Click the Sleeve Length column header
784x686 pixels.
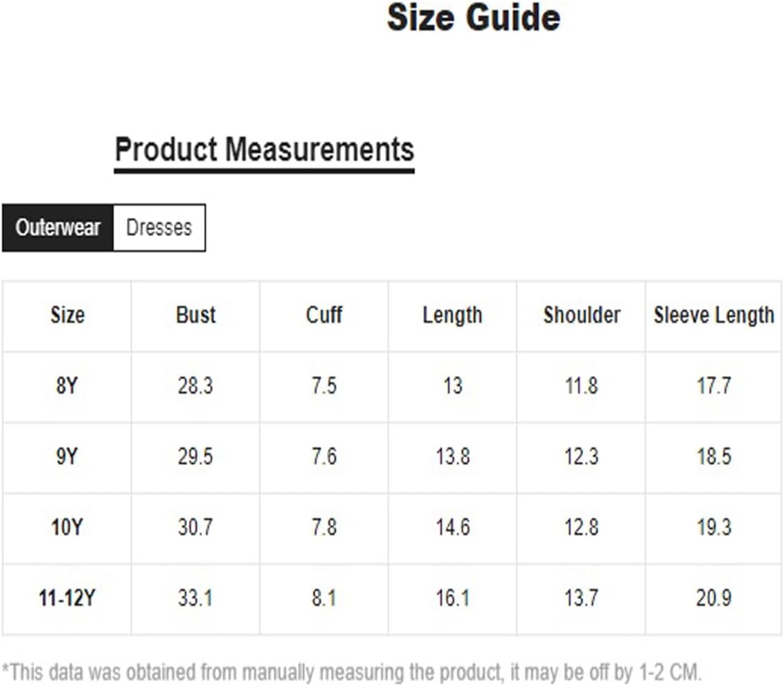click(714, 316)
